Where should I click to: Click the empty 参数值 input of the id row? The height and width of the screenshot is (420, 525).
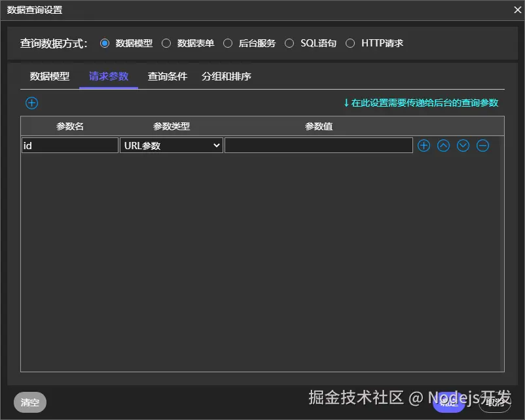click(318, 145)
